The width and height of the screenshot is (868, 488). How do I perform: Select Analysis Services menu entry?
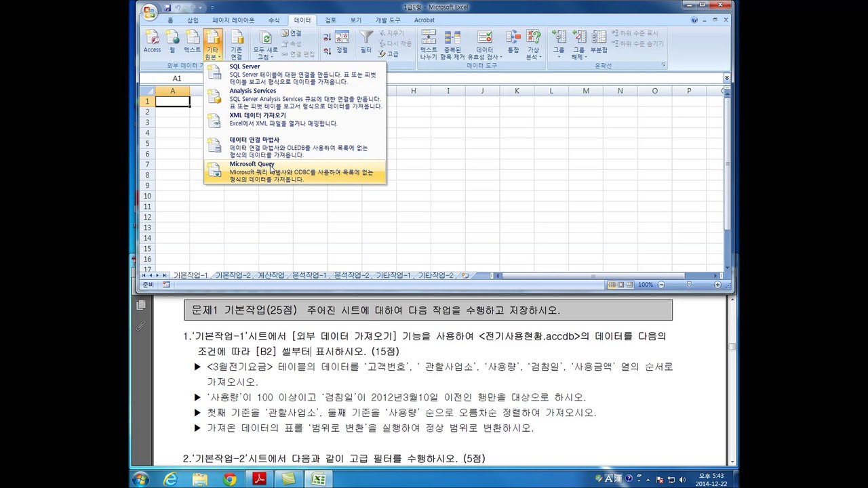(x=294, y=99)
